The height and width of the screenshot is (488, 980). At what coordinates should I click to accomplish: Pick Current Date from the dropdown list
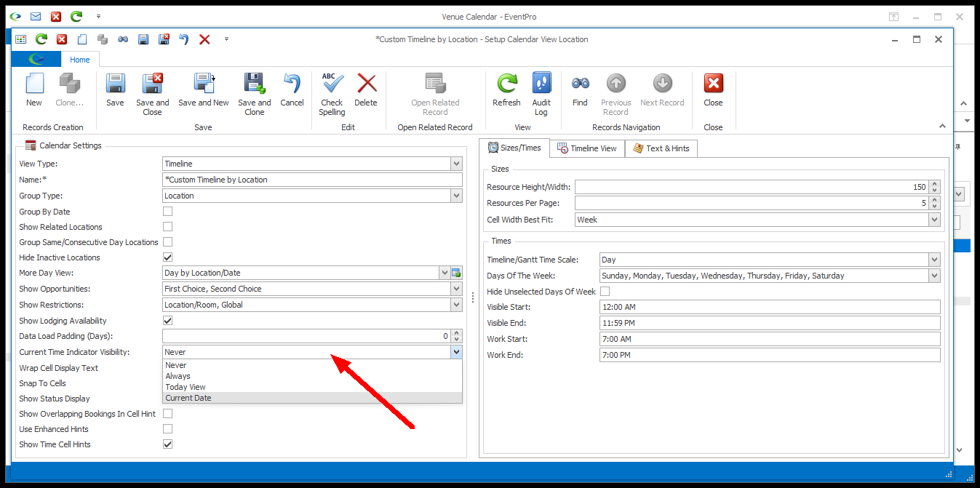(x=312, y=398)
